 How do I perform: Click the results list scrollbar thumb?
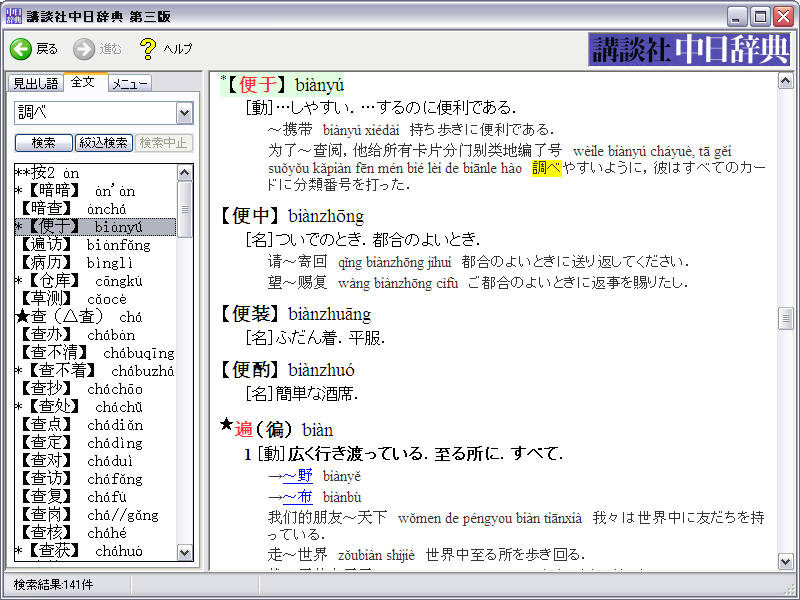coord(185,209)
